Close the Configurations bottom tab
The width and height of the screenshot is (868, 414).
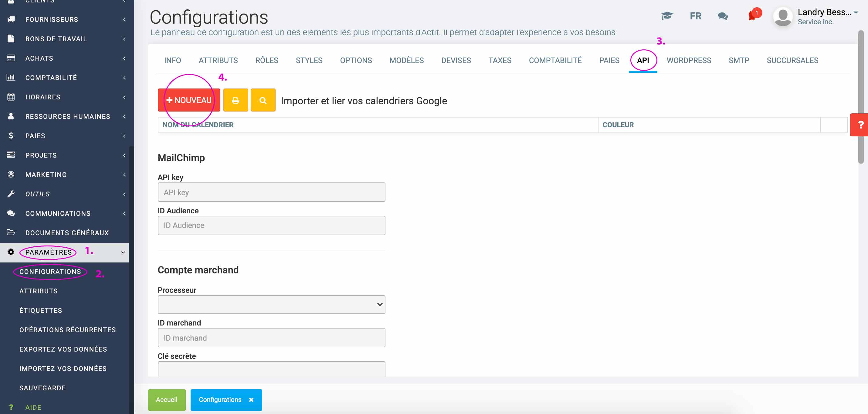point(251,399)
